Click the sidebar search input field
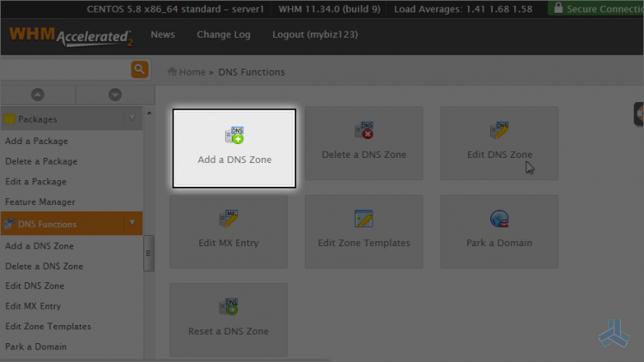 [x=66, y=69]
